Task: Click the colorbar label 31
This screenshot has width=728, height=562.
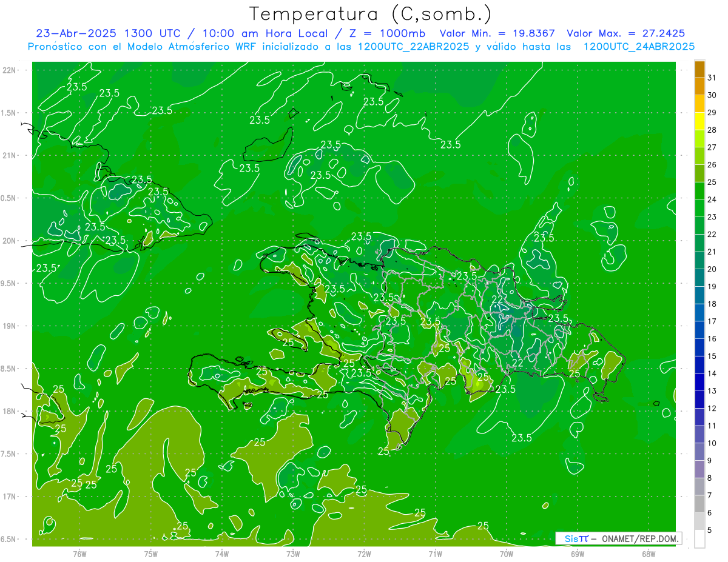Action: coord(712,78)
